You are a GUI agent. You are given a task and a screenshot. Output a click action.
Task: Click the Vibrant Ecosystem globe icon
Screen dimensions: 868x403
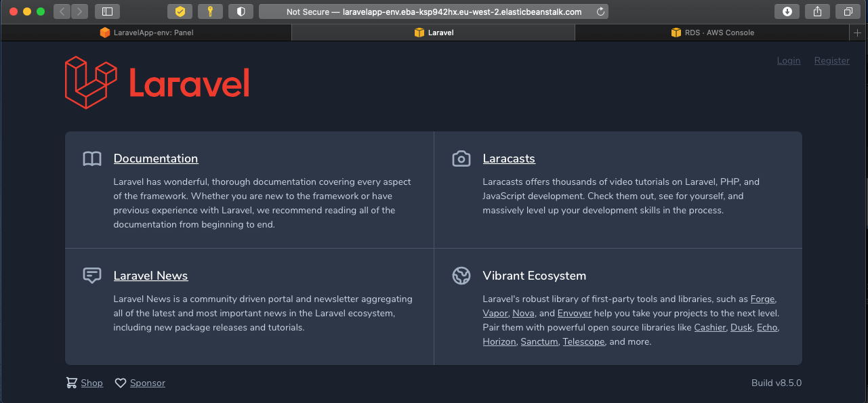coord(461,276)
